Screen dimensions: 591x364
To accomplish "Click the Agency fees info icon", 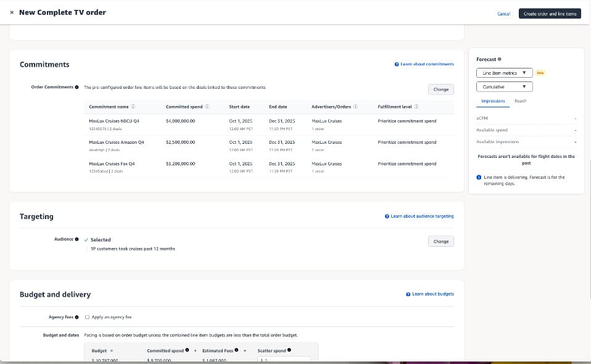I will point(76,317).
